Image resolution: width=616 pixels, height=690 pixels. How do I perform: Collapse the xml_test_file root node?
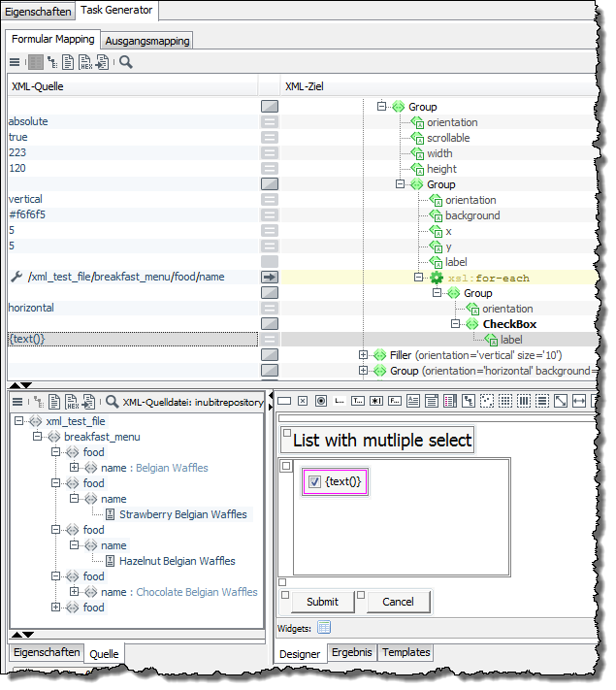click(x=19, y=421)
